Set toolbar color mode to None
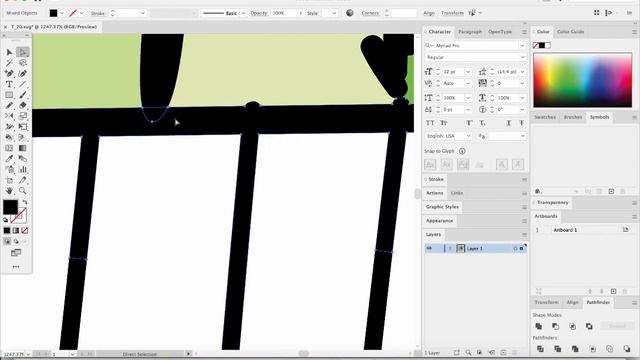Screen dimensions: 640x360 [24, 231]
